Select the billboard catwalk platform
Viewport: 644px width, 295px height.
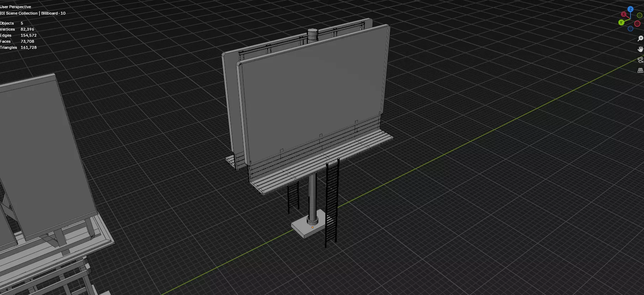point(322,162)
